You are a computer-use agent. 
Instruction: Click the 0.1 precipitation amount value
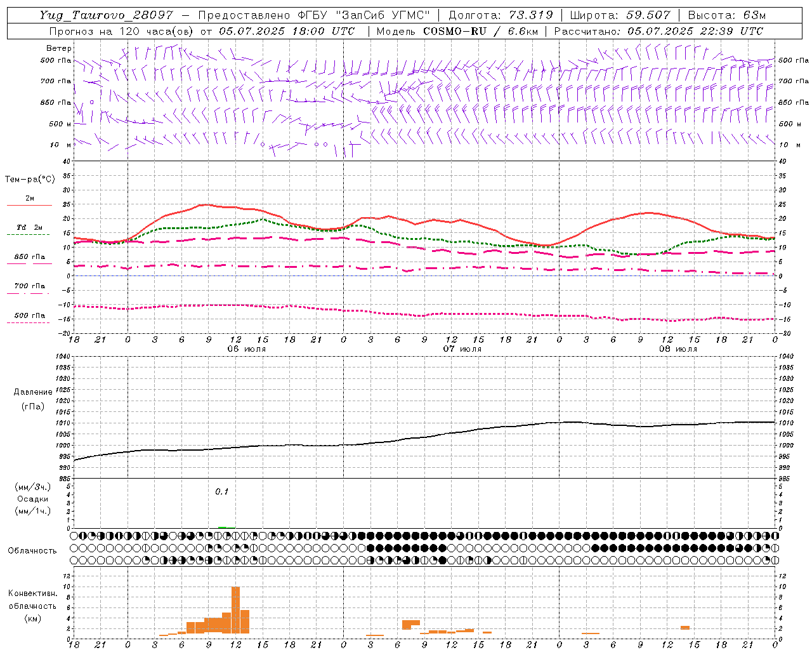[x=221, y=492]
